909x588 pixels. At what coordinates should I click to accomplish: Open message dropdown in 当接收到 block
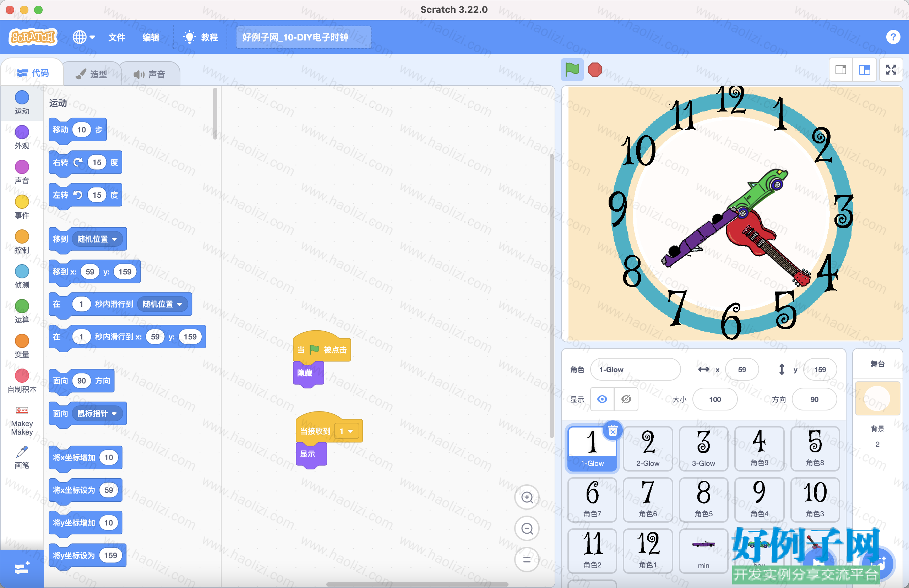(346, 431)
